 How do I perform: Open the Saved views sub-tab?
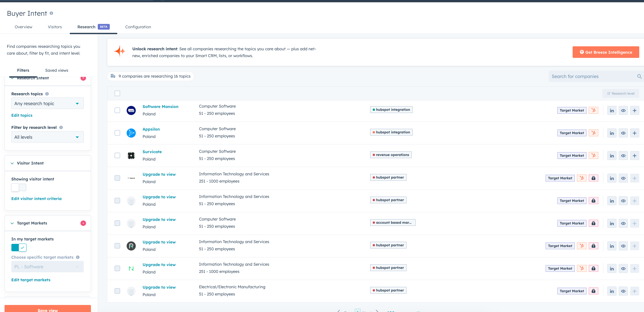(x=57, y=70)
